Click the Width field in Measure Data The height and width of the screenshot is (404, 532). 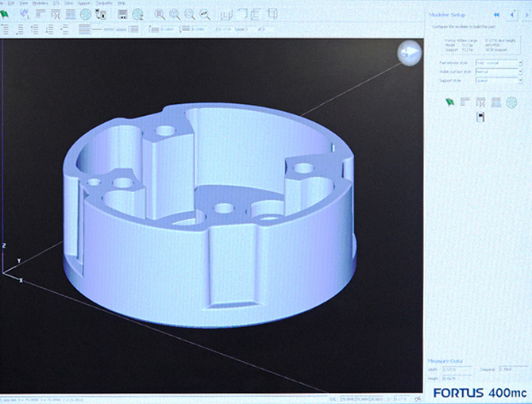tap(457, 369)
